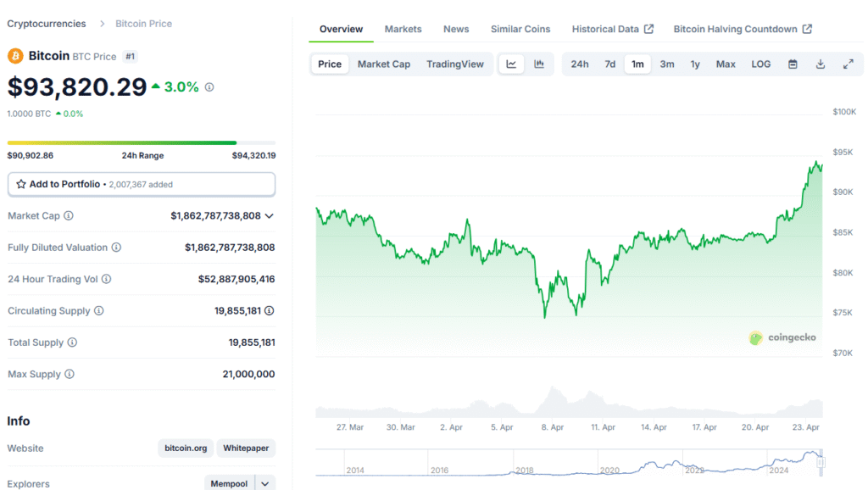Viewport: 868px width, 490px height.
Task: Set chart range to 3m
Action: pos(667,64)
